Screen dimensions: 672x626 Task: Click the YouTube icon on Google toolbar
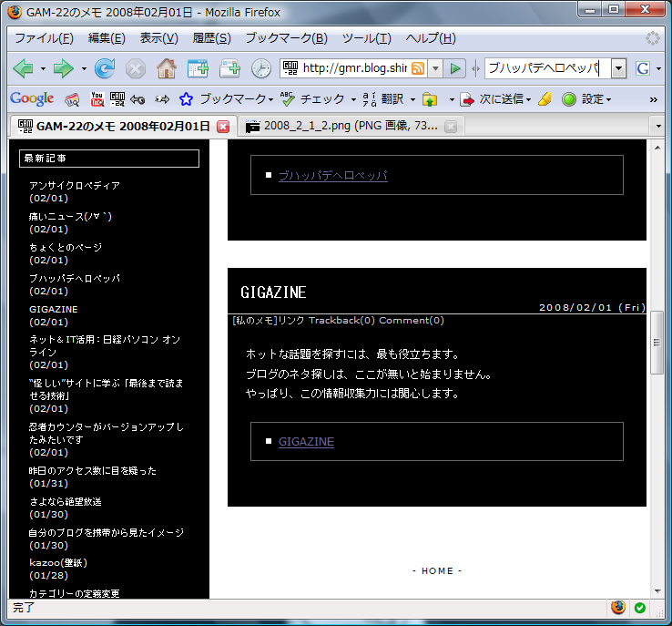(97, 99)
